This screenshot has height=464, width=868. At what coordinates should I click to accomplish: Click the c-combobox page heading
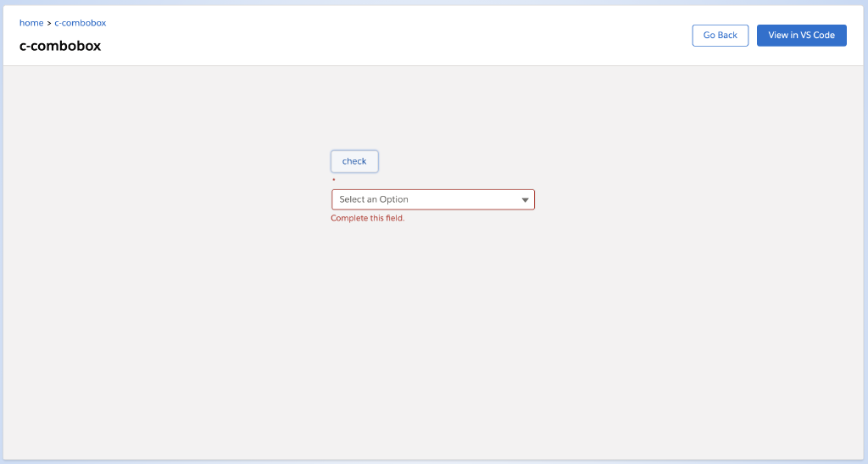(x=60, y=46)
